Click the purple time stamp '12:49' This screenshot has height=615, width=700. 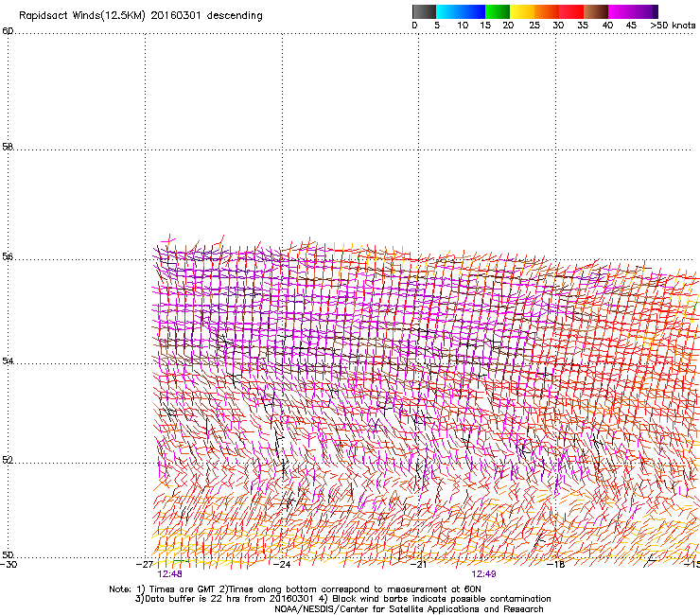(x=484, y=574)
